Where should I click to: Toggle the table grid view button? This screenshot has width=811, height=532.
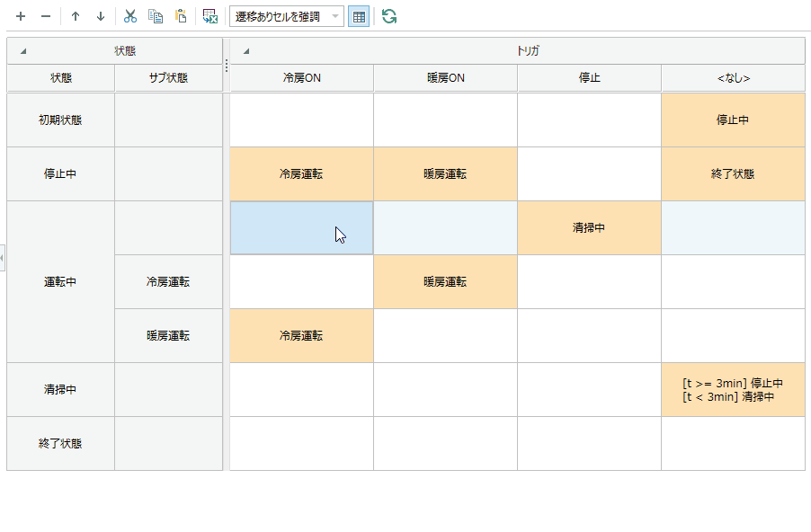pyautogui.click(x=359, y=16)
